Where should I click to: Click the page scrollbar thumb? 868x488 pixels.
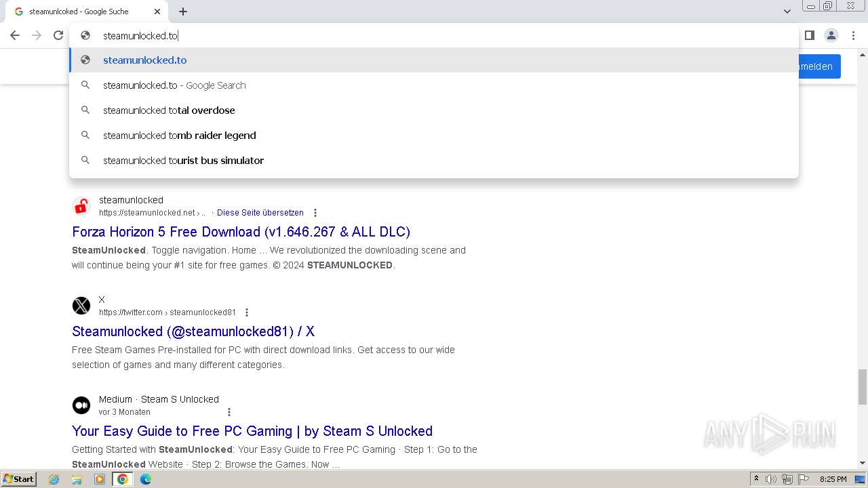tap(862, 386)
